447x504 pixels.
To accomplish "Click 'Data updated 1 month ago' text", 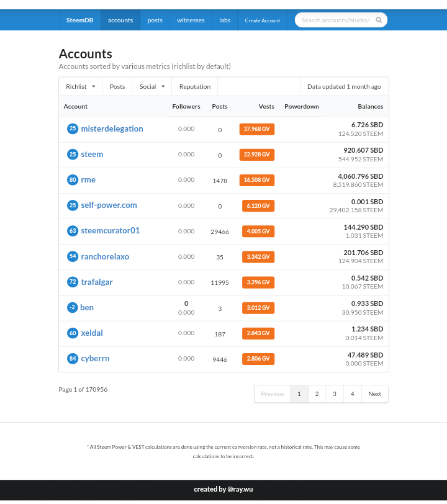I will tap(344, 86).
